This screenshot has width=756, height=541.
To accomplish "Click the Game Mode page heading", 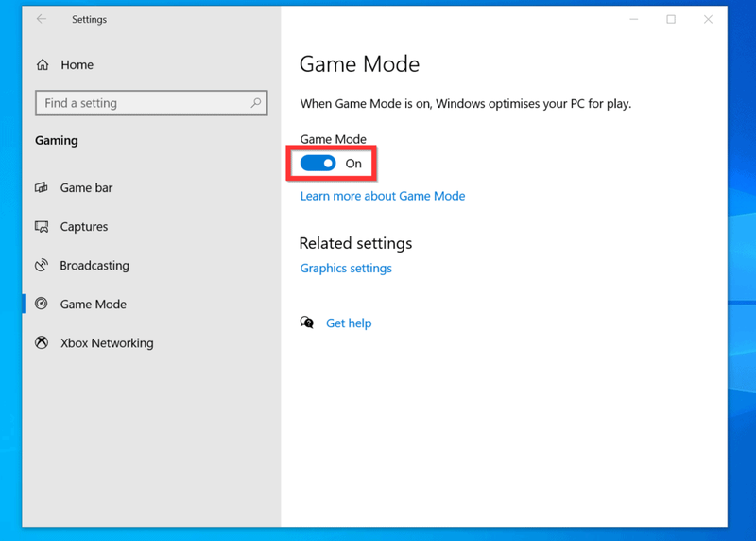I will (359, 64).
